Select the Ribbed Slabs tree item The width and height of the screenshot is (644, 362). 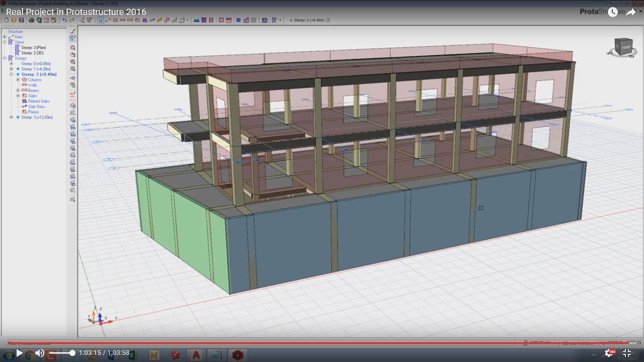click(x=39, y=101)
